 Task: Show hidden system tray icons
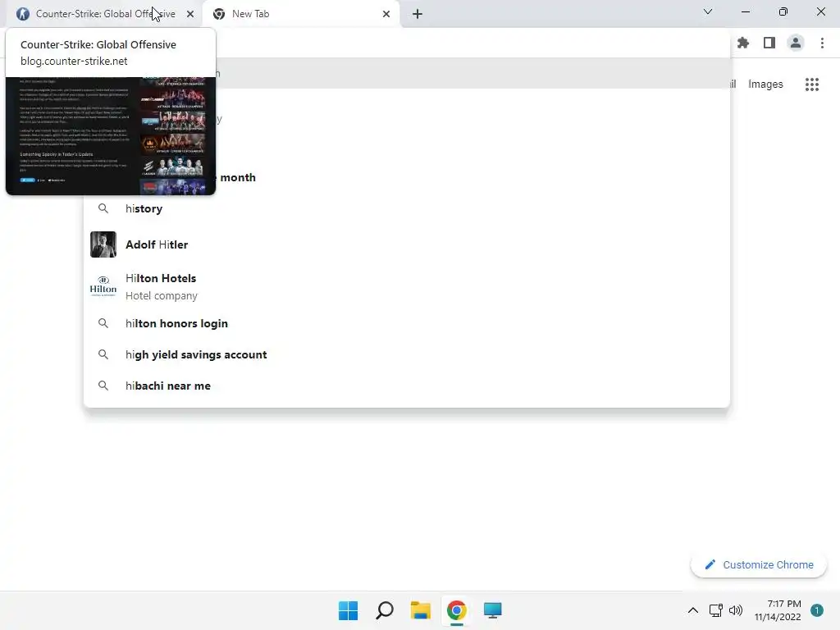tap(692, 610)
